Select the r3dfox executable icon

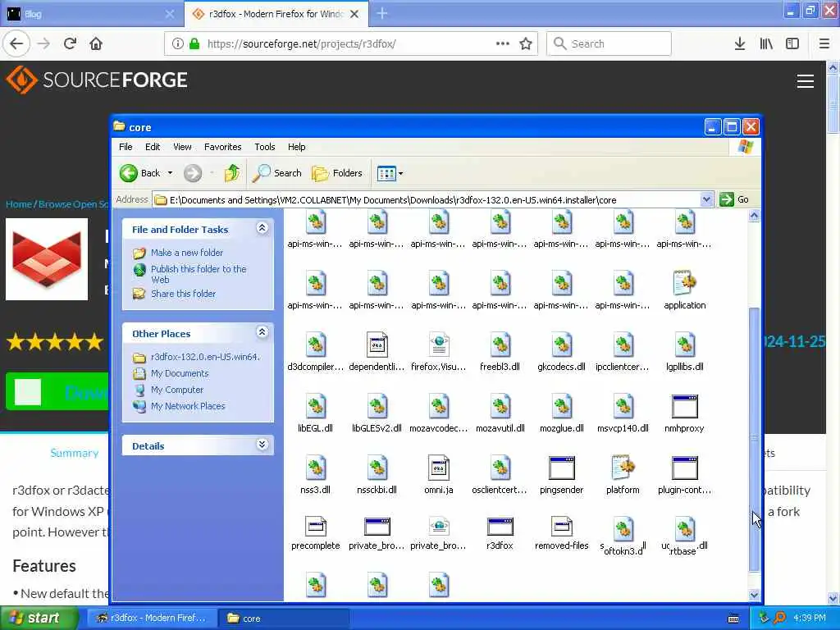pos(500,527)
